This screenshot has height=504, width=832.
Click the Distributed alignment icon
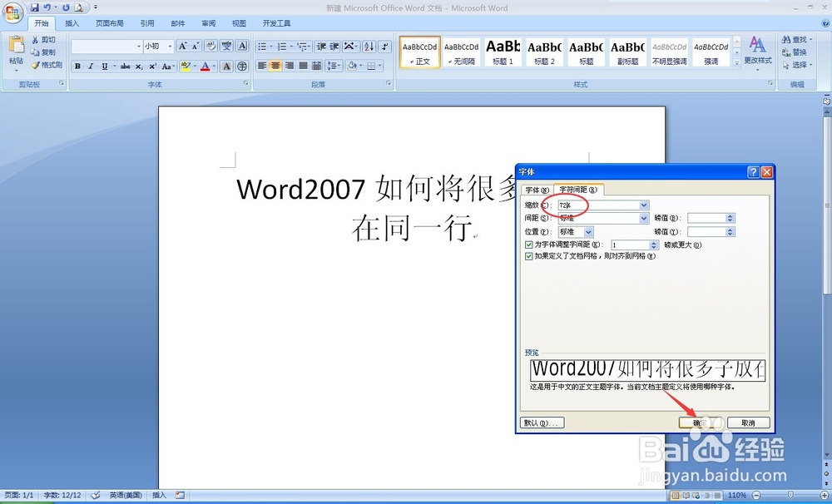click(x=317, y=66)
